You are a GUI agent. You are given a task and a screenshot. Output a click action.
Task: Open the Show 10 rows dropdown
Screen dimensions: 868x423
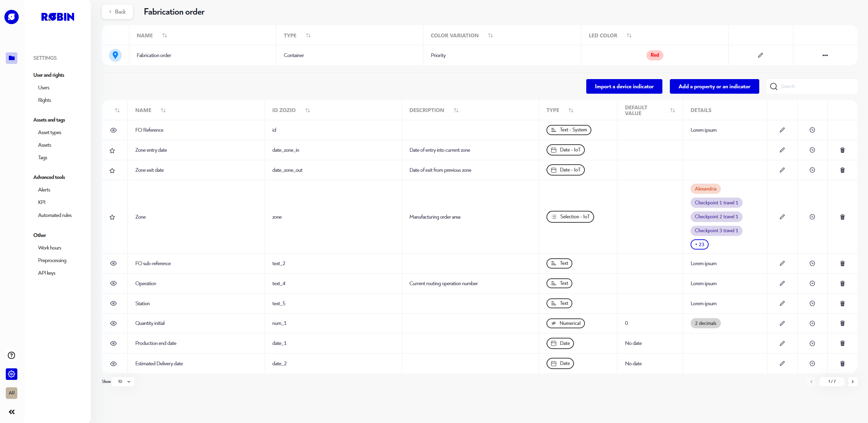124,382
